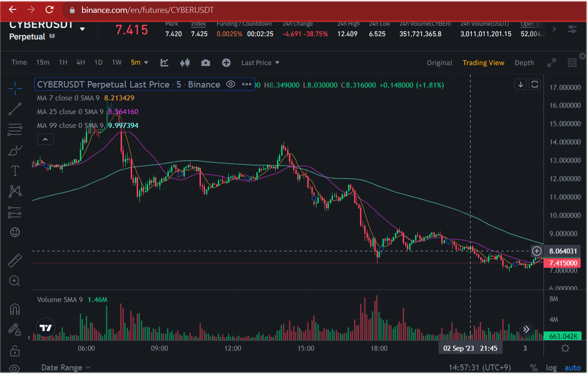Viewport: 588px width, 374px height.
Task: Open indicators chart icon in toolbar
Action: tap(164, 63)
